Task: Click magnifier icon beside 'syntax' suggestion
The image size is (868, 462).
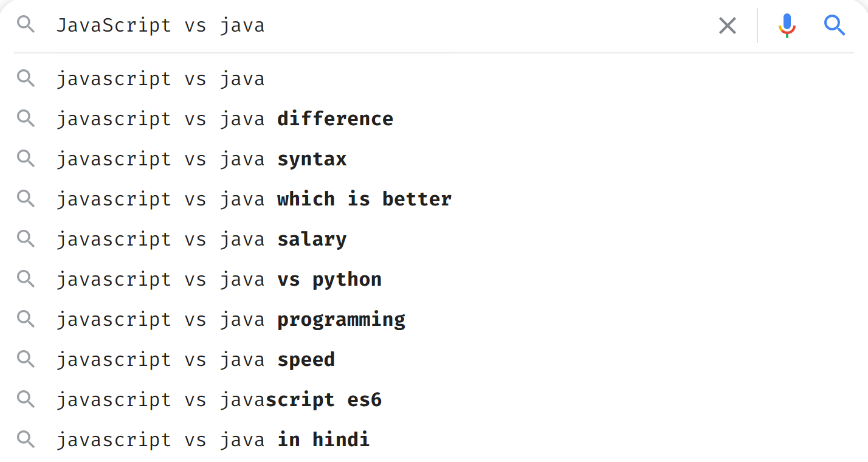Action: pyautogui.click(x=26, y=159)
